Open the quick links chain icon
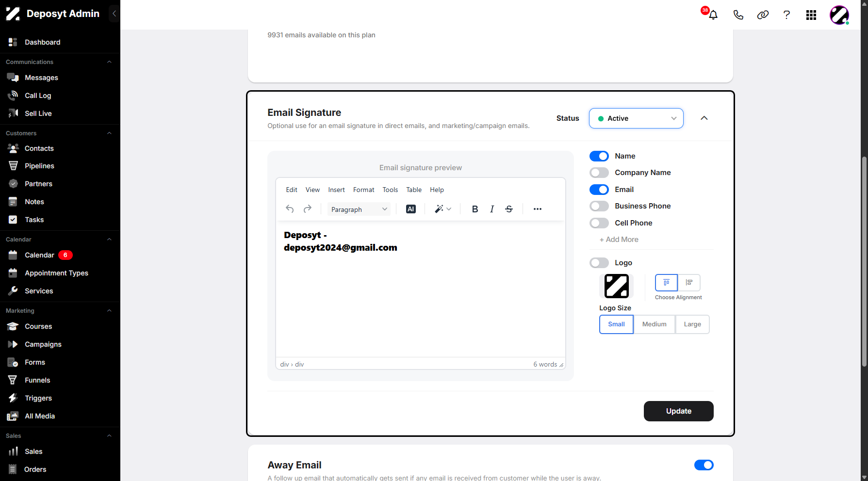 (x=763, y=15)
